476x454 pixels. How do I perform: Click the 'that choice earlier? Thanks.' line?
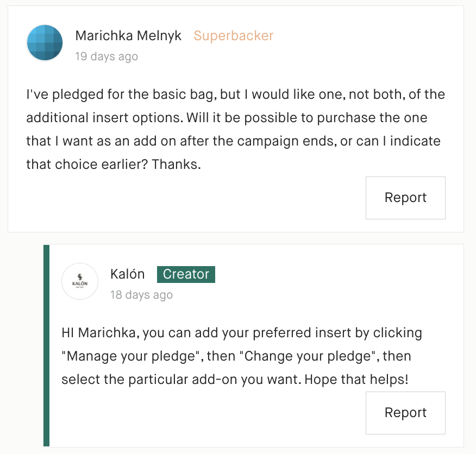pyautogui.click(x=114, y=165)
